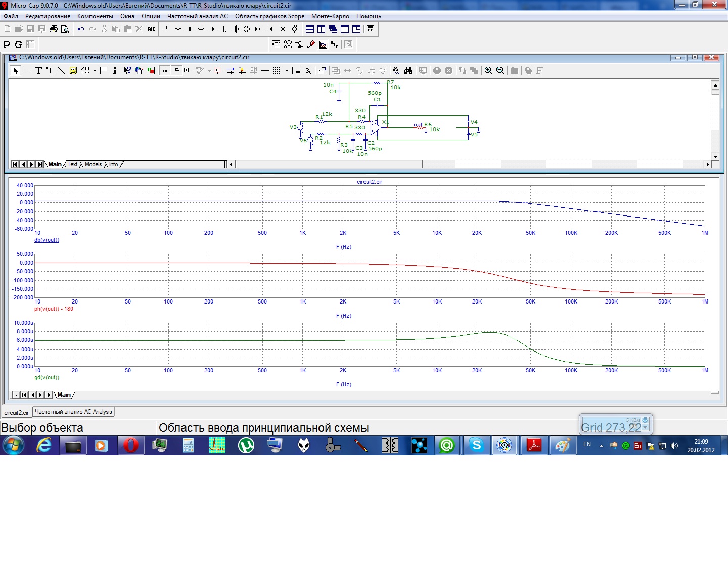Click schematic horizontal scrollbar right arrow
Viewport: 728px width, 562px height.
[708, 164]
